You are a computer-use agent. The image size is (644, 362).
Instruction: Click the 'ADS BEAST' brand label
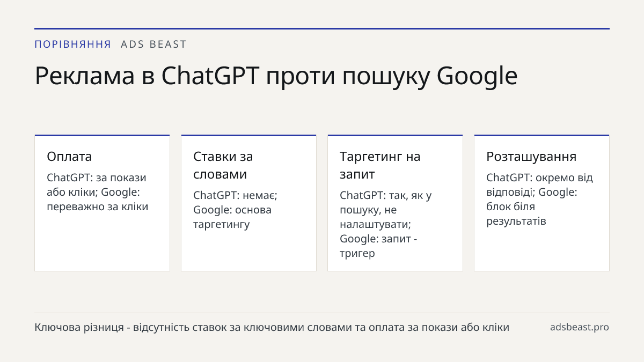point(153,45)
